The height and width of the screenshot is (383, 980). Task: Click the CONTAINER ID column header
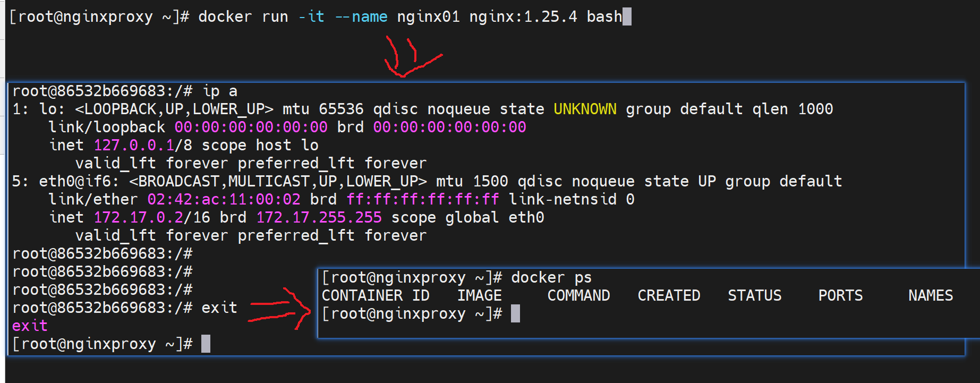376,296
